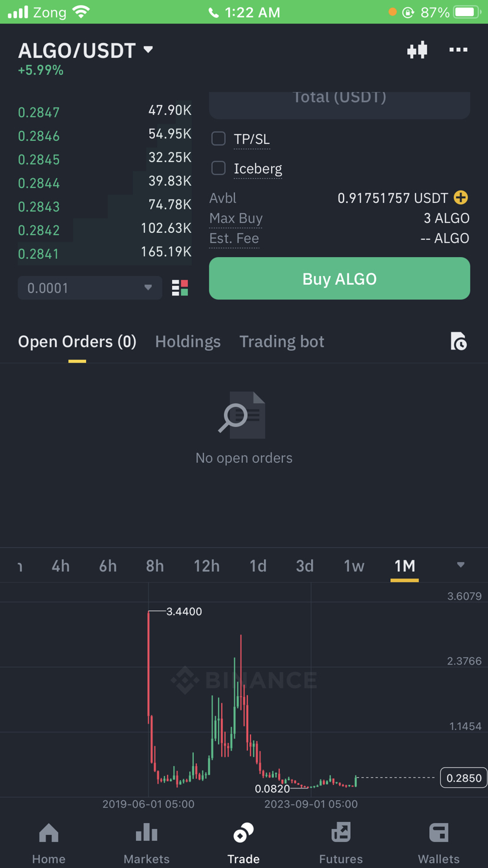Open the three-dot more options menu

pyautogui.click(x=458, y=50)
